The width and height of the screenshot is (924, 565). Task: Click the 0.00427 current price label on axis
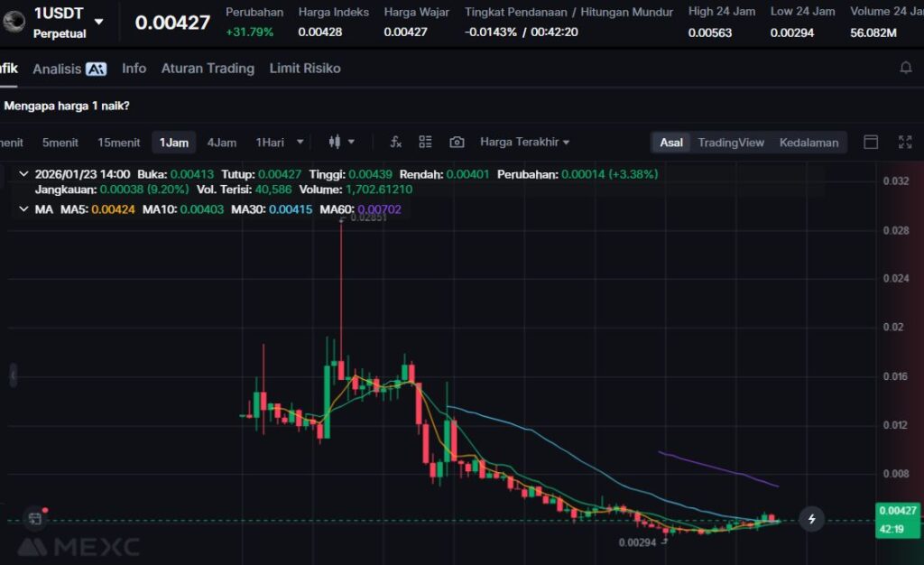897,511
